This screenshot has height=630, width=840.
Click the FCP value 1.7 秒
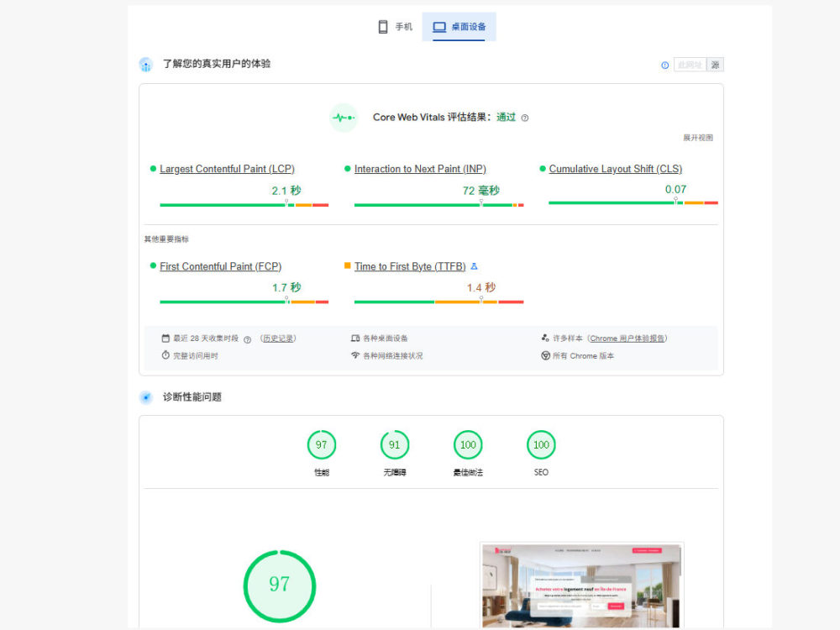coord(286,287)
